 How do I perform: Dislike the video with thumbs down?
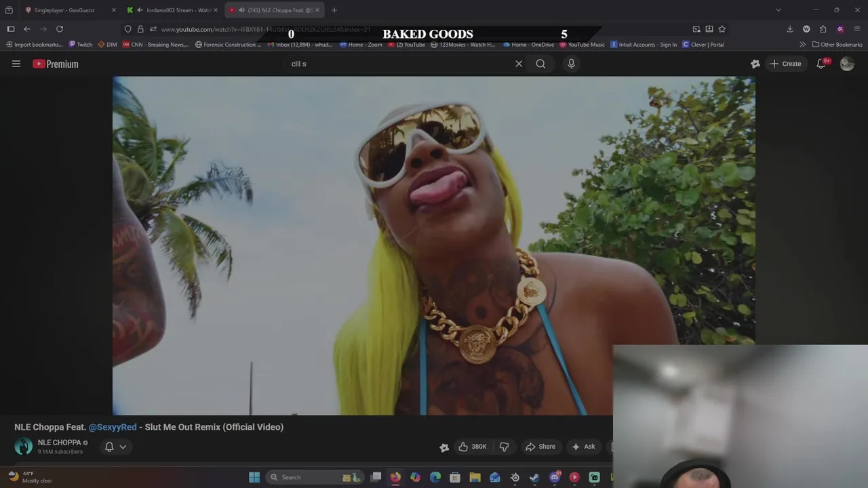click(504, 447)
